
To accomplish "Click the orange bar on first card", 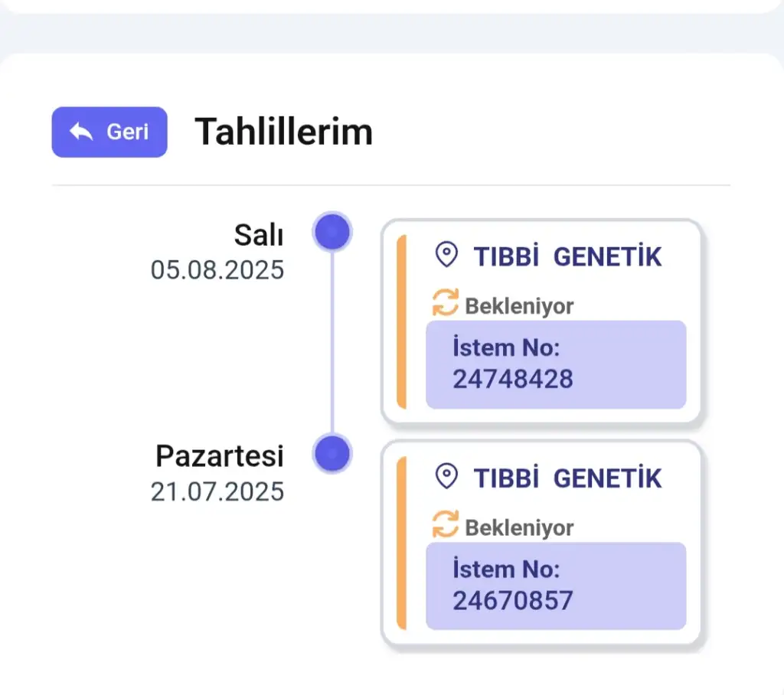I will (401, 321).
